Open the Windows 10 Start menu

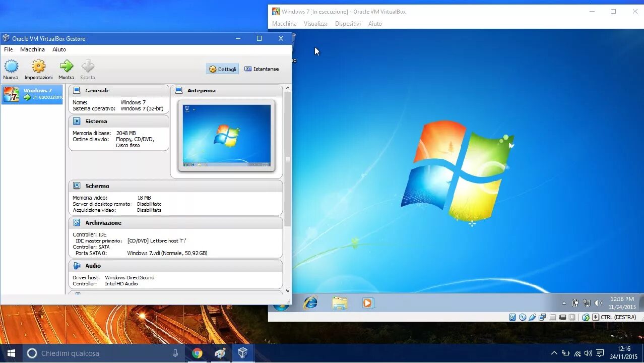pyautogui.click(x=11, y=353)
